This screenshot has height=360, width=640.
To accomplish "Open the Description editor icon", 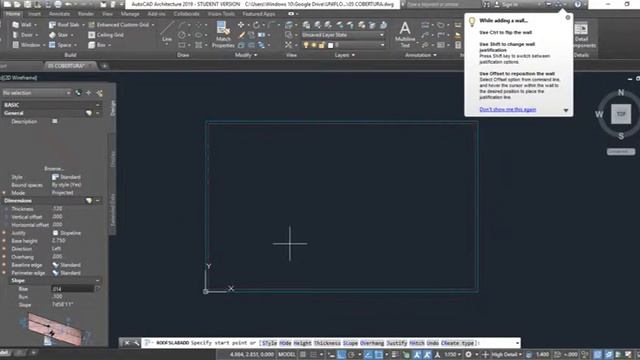I will pyautogui.click(x=55, y=121).
